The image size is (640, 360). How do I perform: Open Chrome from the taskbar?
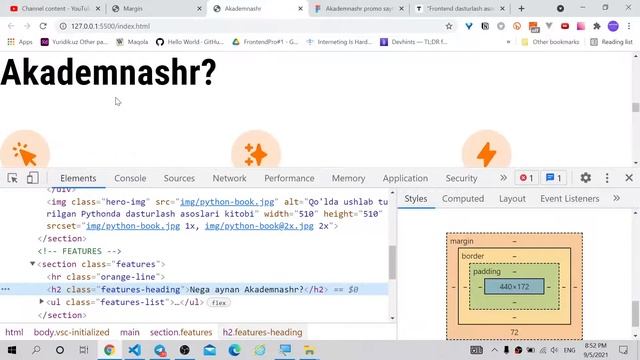point(109,350)
